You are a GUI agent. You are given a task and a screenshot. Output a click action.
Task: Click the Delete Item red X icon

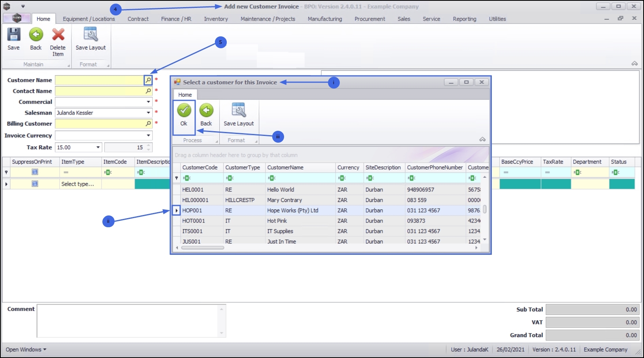pos(58,35)
